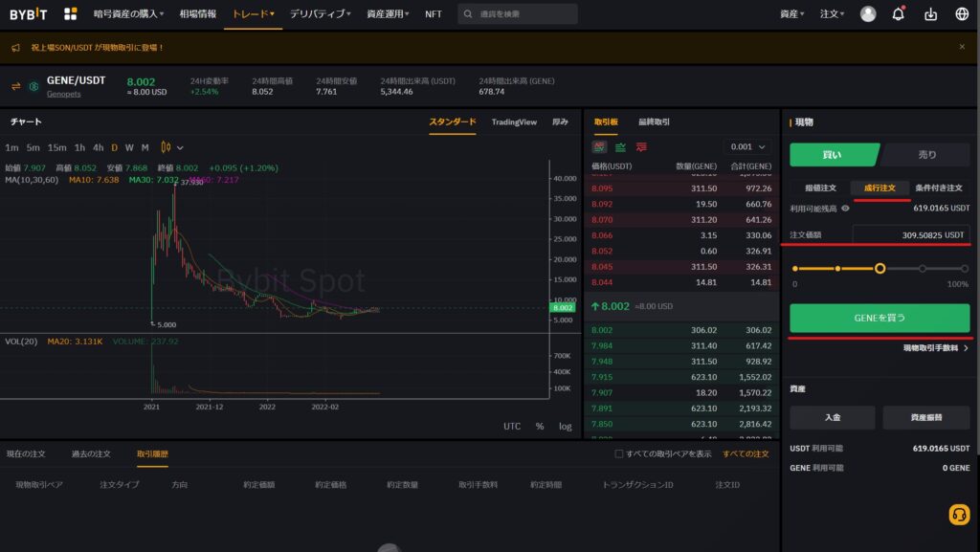Screen dimensions: 980x552
Task: Open 相場情報 menu item
Action: click(197, 13)
